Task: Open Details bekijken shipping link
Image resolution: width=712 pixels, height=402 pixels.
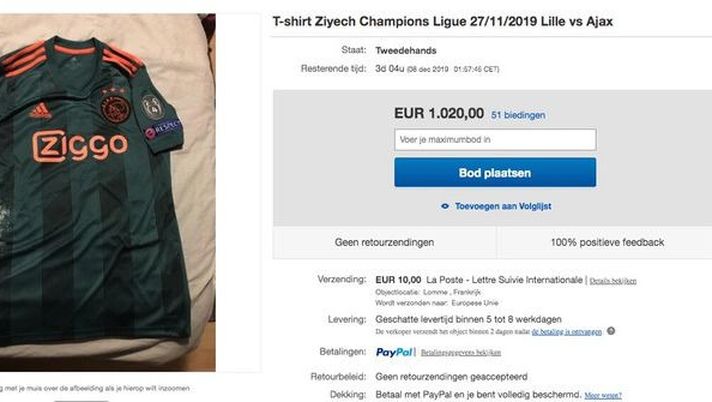Action: [x=613, y=281]
